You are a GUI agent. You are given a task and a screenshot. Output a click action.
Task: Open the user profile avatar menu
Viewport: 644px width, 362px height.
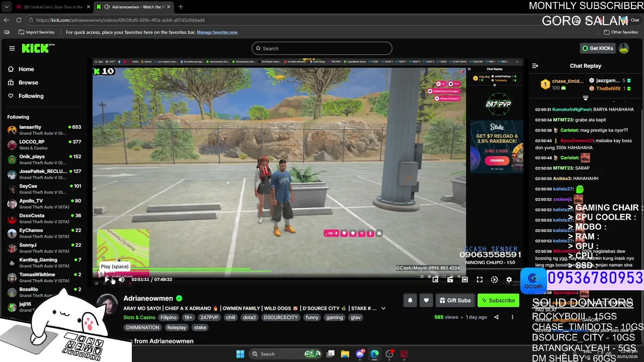coord(624,48)
